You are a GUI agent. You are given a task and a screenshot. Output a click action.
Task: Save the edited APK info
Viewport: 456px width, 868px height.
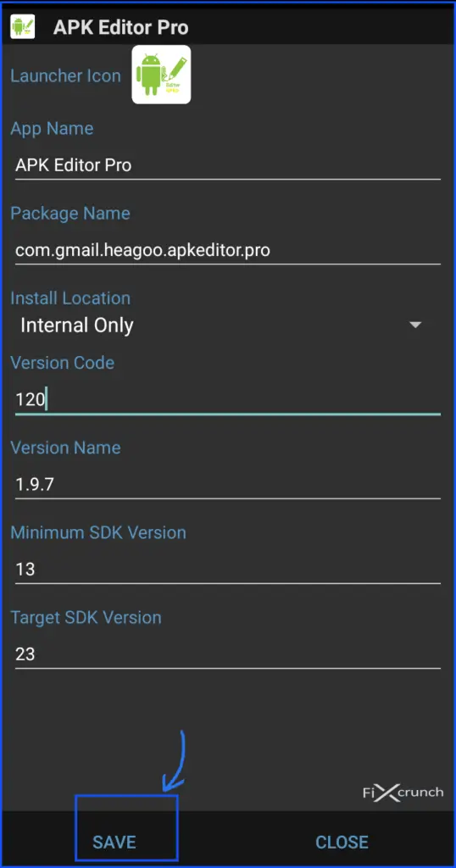[114, 842]
